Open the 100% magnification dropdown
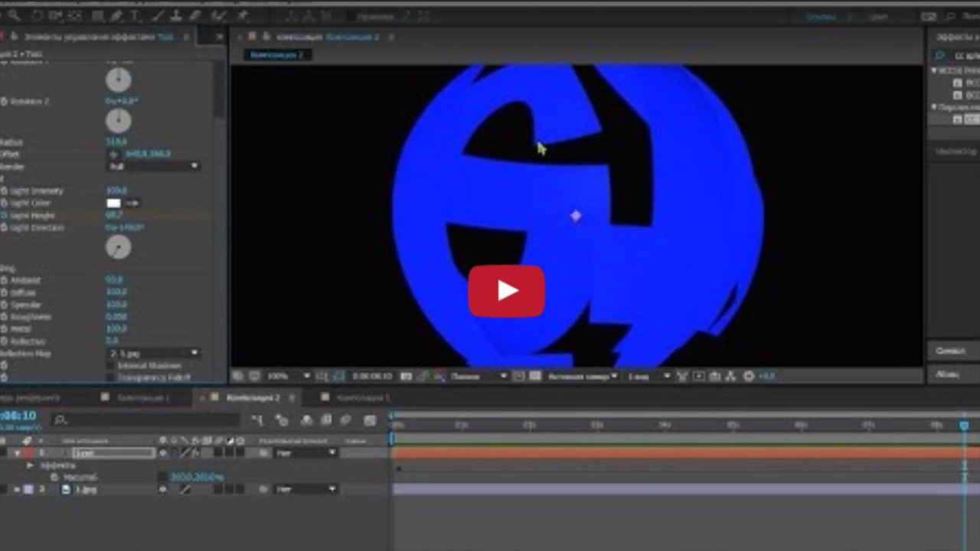Viewport: 980px width, 551px height. 283,376
